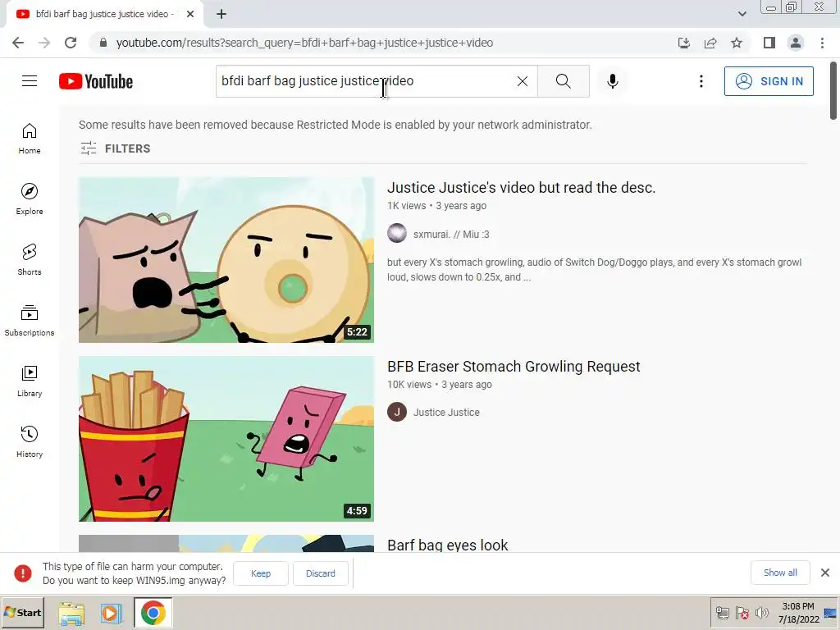The image size is (840, 630).
Task: Click the YouTube logo
Action: (x=96, y=81)
